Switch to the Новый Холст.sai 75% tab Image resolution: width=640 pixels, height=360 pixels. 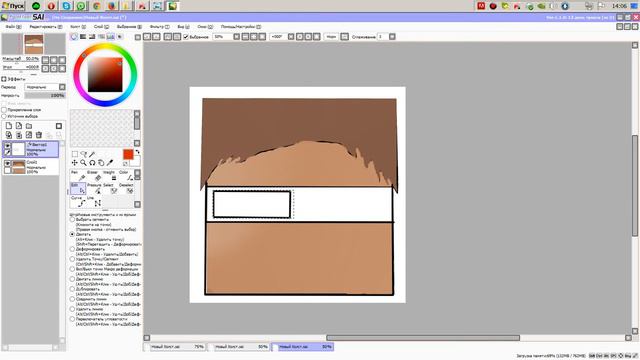point(175,347)
